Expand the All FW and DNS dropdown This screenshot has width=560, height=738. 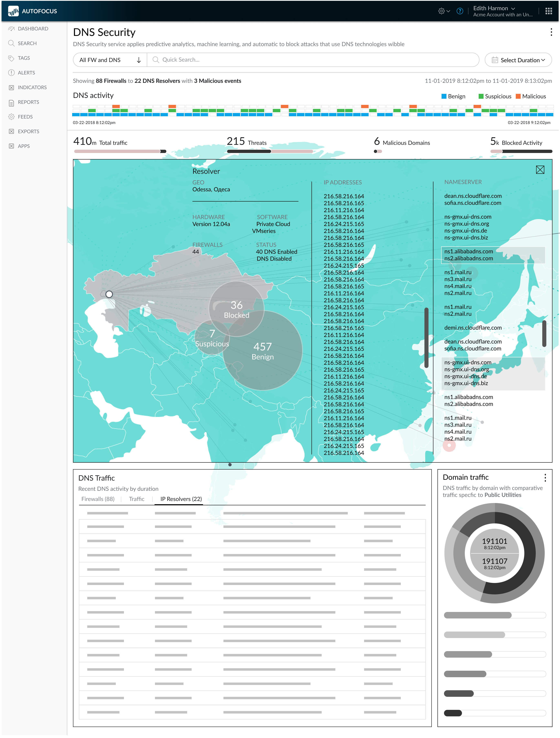pos(110,60)
